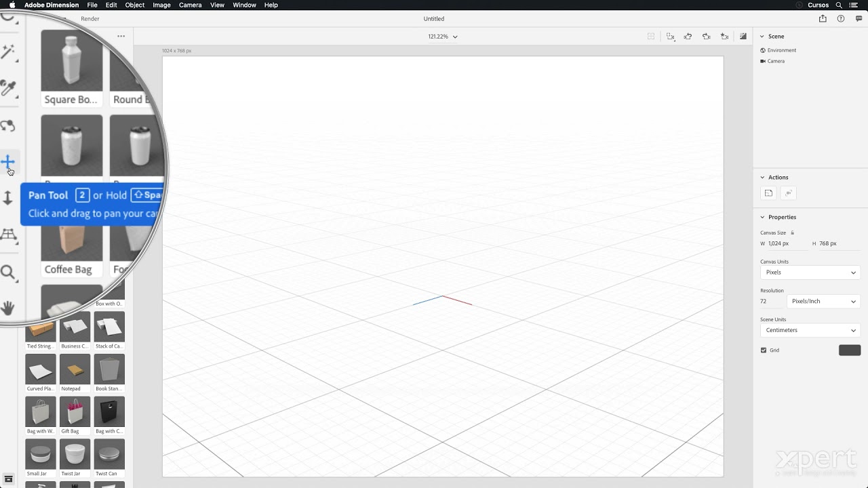
Task: Select the Business Card asset thumbnail
Action: [75, 327]
